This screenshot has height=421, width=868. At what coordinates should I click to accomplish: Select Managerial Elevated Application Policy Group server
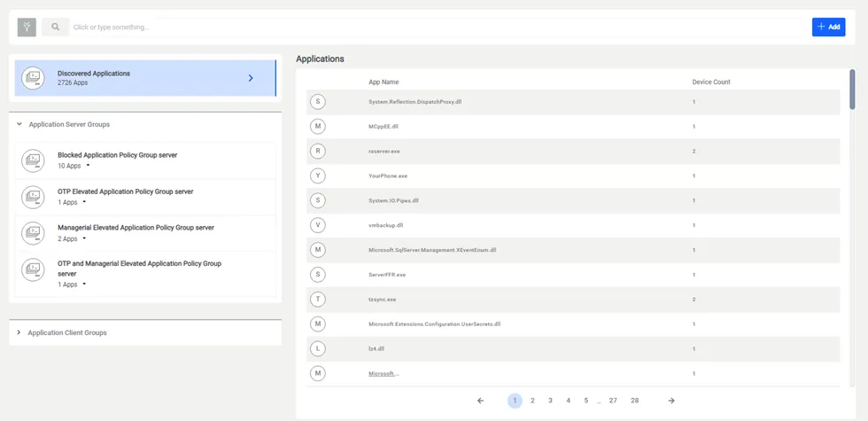coord(136,228)
